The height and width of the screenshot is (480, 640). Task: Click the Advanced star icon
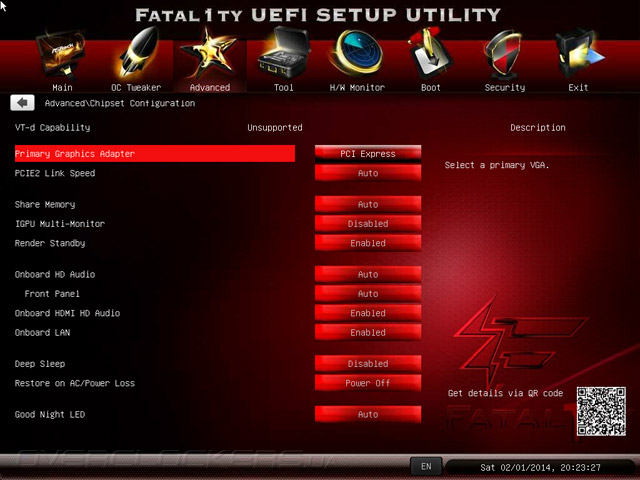tap(209, 52)
